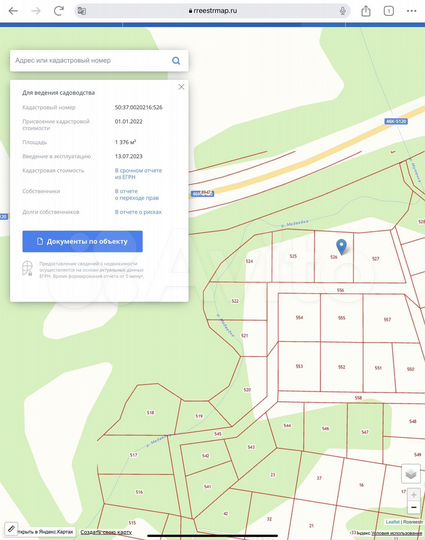Select parcel 546 on the map
The width and height of the screenshot is (425, 540).
point(325,428)
